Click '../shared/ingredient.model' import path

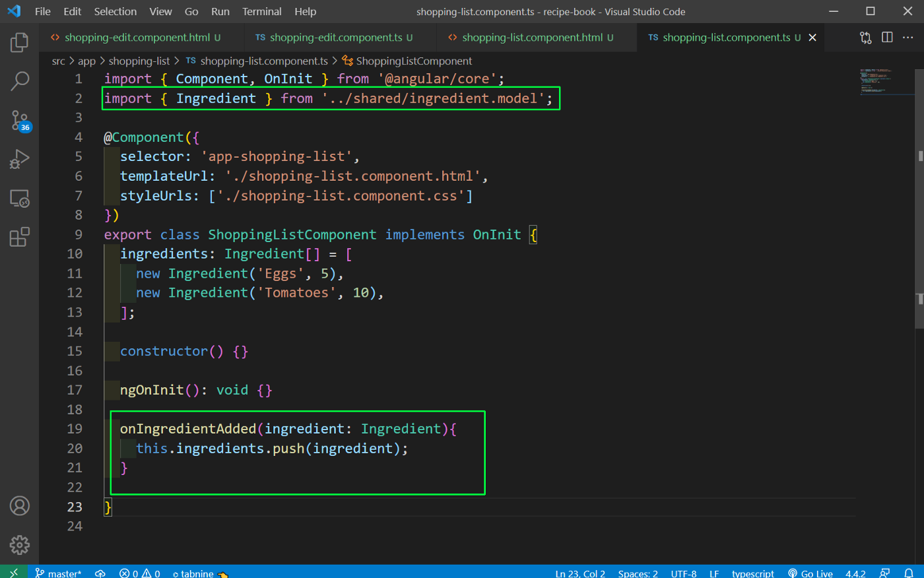[433, 98]
